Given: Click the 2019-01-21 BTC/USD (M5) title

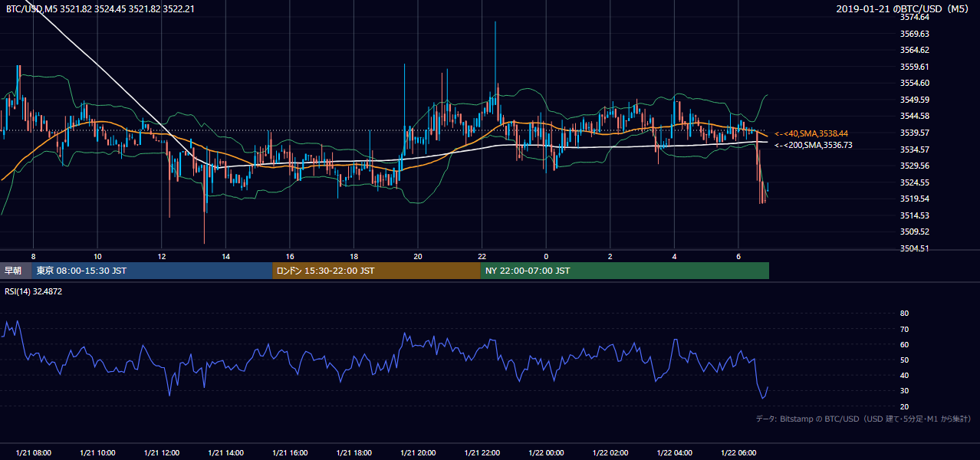Looking at the screenshot, I should tap(904, 8).
